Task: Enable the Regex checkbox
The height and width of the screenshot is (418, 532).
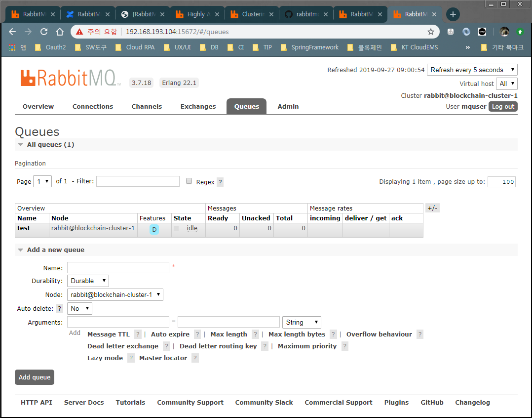Action: click(189, 181)
